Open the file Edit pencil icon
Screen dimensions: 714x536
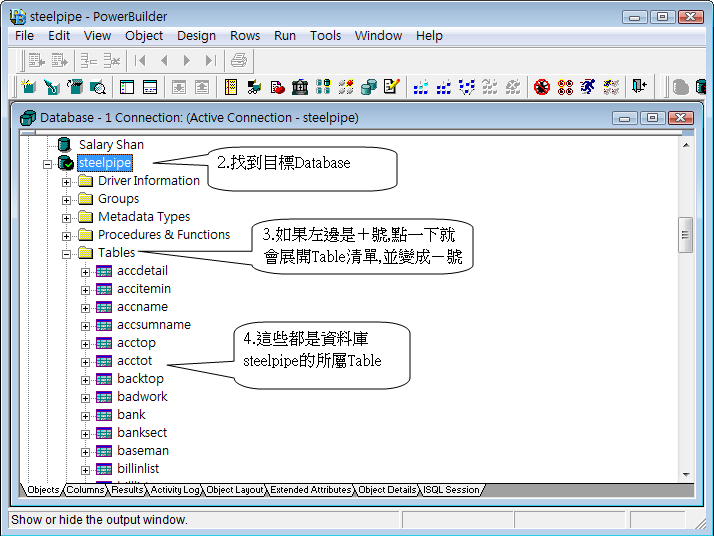(x=392, y=87)
